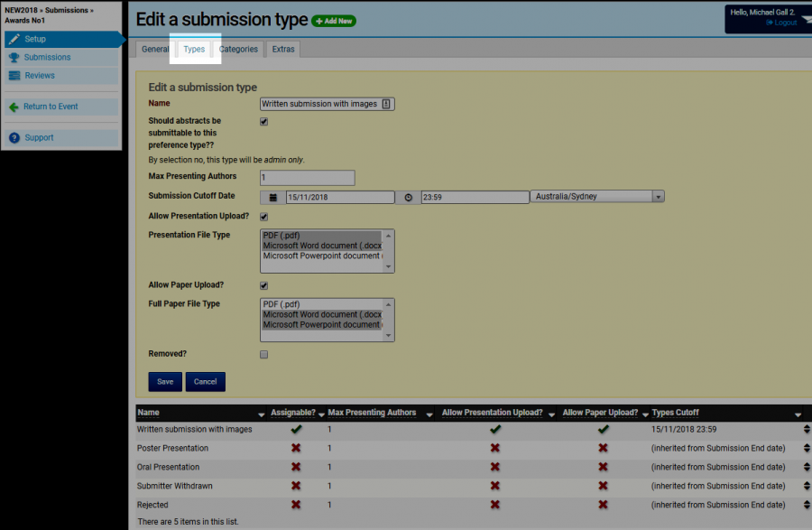
Task: Check the Removed? checkbox
Action: pos(264,355)
